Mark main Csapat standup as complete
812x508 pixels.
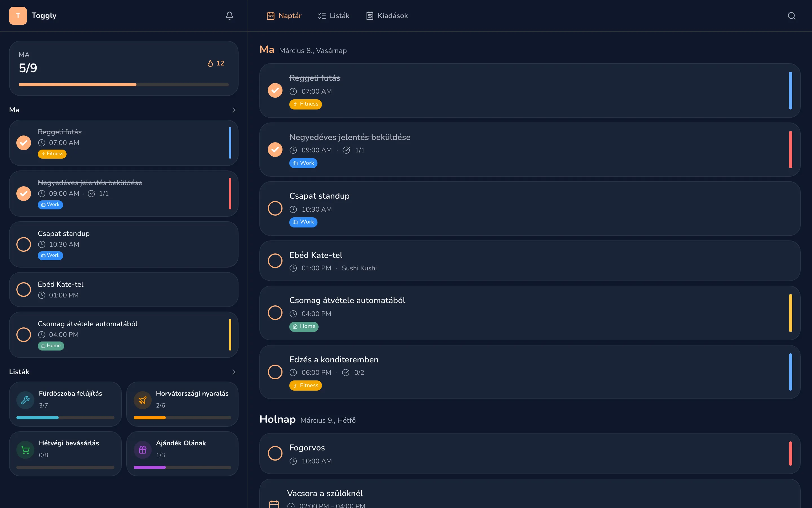click(275, 208)
